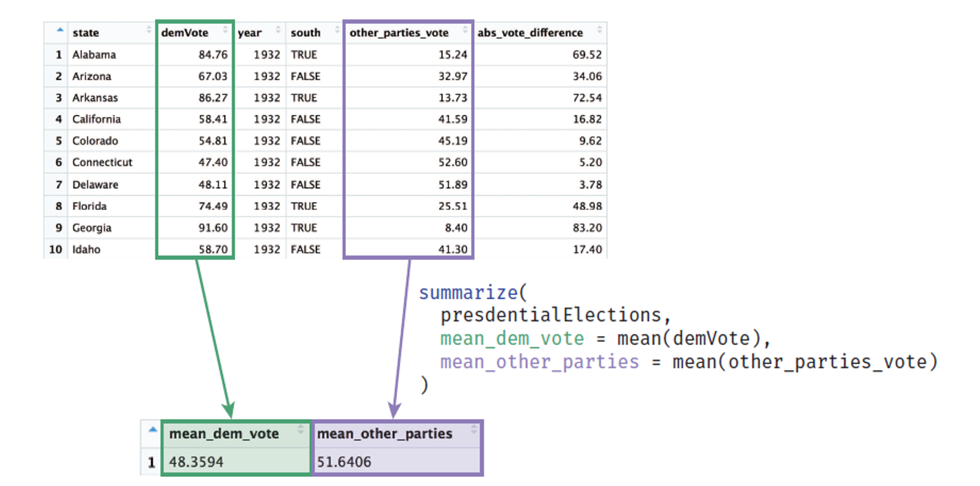Click abs_vote_difference value 34.06

pos(587,76)
